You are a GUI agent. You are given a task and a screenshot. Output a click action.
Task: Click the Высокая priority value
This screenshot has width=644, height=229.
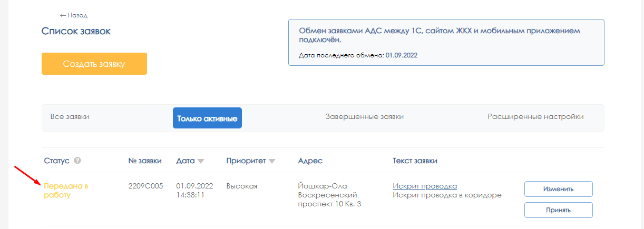[x=241, y=186]
